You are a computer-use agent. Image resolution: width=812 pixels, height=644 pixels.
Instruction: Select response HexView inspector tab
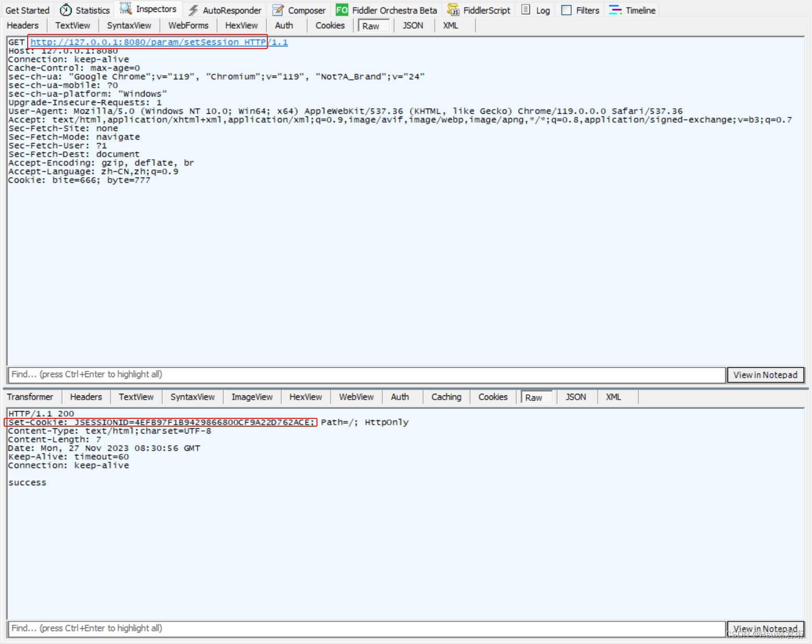click(x=306, y=397)
